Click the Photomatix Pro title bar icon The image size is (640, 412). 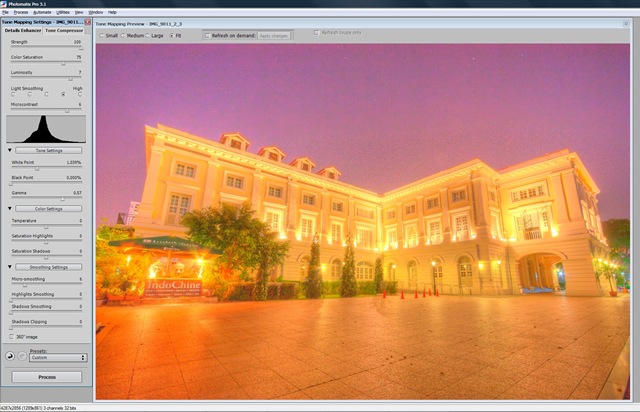click(3, 4)
